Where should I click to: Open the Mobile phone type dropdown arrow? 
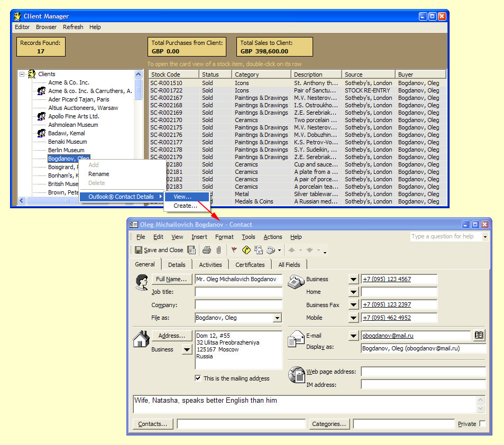click(x=353, y=318)
